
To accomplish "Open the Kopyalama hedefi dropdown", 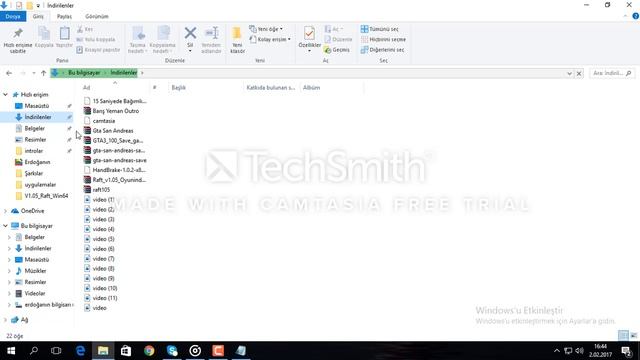I will [162, 41].
